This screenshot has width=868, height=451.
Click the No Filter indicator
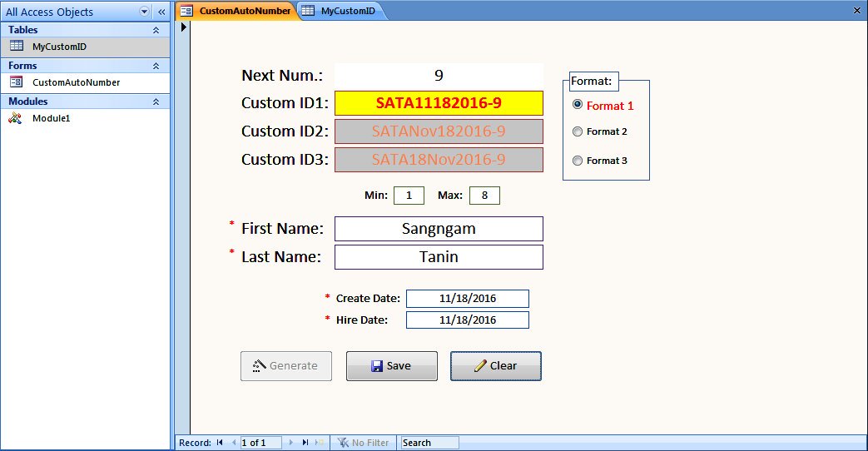(x=364, y=443)
